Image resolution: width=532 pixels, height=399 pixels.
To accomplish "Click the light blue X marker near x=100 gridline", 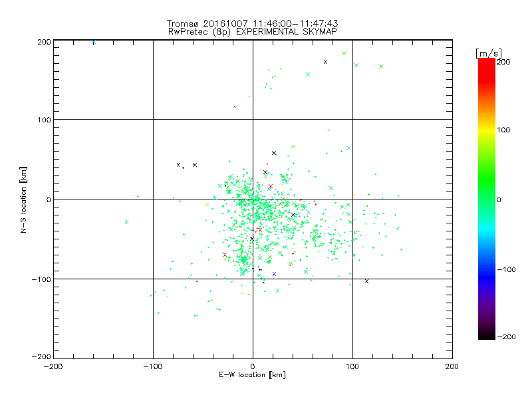I will tap(348, 148).
